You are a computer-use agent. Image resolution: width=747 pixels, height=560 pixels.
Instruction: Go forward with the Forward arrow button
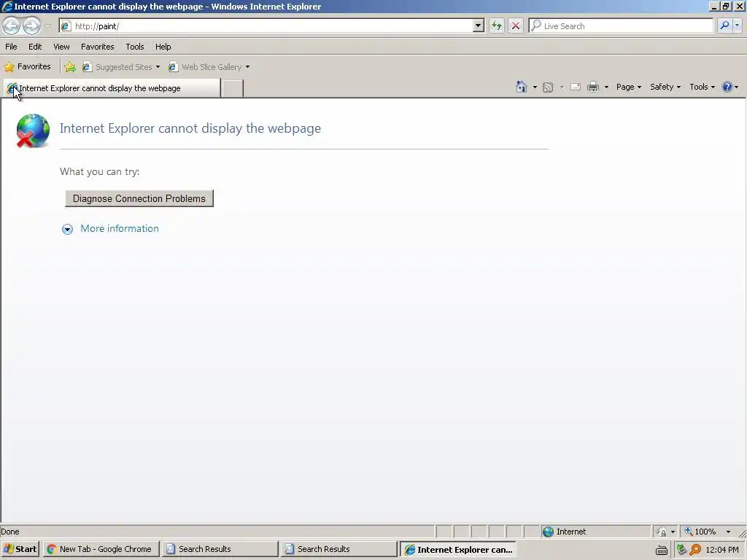coord(32,26)
